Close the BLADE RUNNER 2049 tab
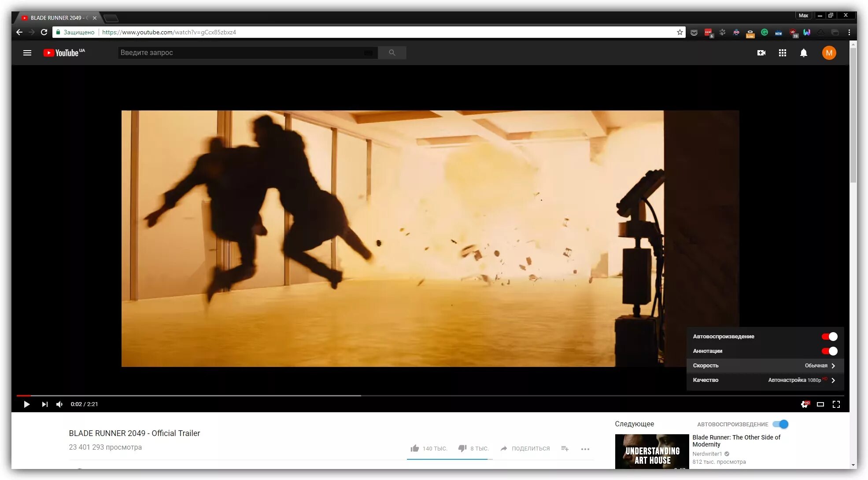Viewport: 868px width, 480px height. pos(95,18)
